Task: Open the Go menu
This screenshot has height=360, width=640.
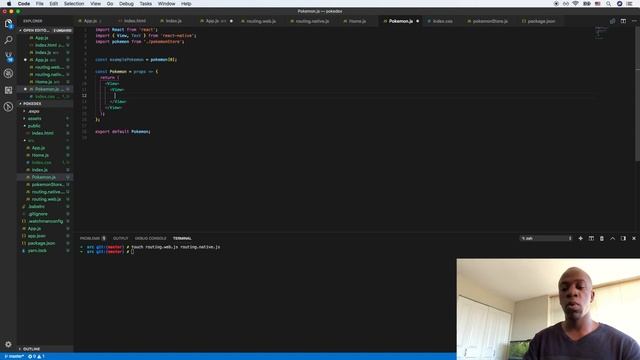Action: (x=110, y=4)
